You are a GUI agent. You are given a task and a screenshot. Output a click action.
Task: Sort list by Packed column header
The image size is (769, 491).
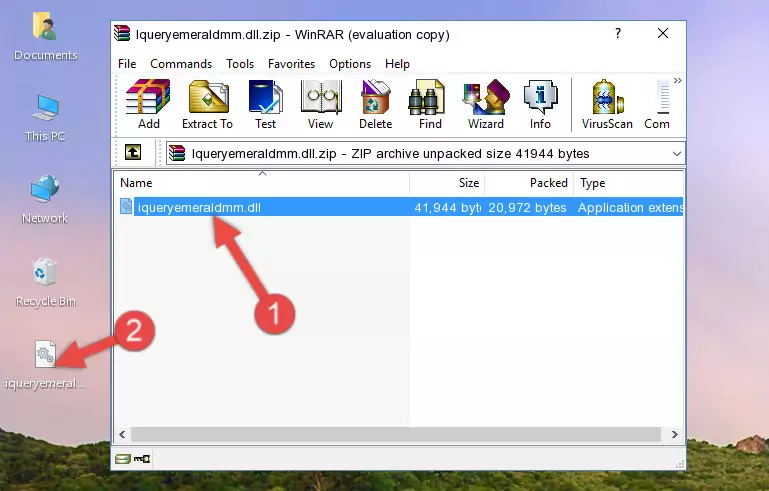529,183
